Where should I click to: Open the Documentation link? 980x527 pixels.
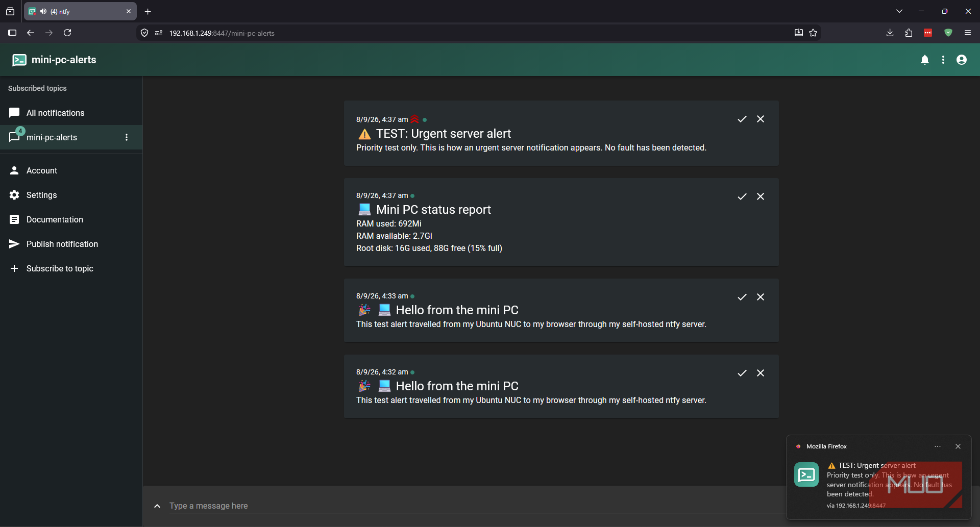(71, 219)
